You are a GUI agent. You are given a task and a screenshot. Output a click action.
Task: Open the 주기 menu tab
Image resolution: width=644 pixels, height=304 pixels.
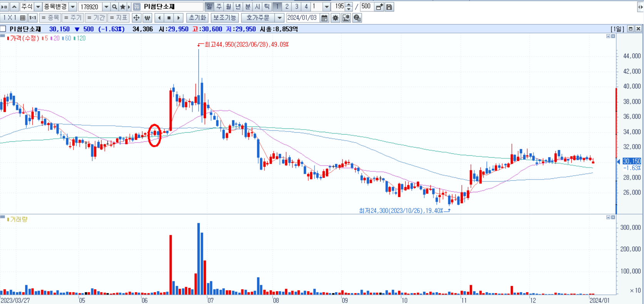click(x=73, y=18)
